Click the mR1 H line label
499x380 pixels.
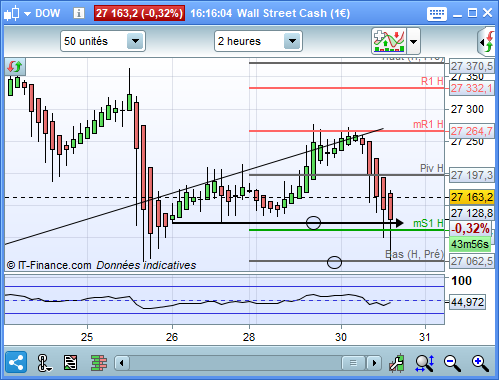coord(428,124)
